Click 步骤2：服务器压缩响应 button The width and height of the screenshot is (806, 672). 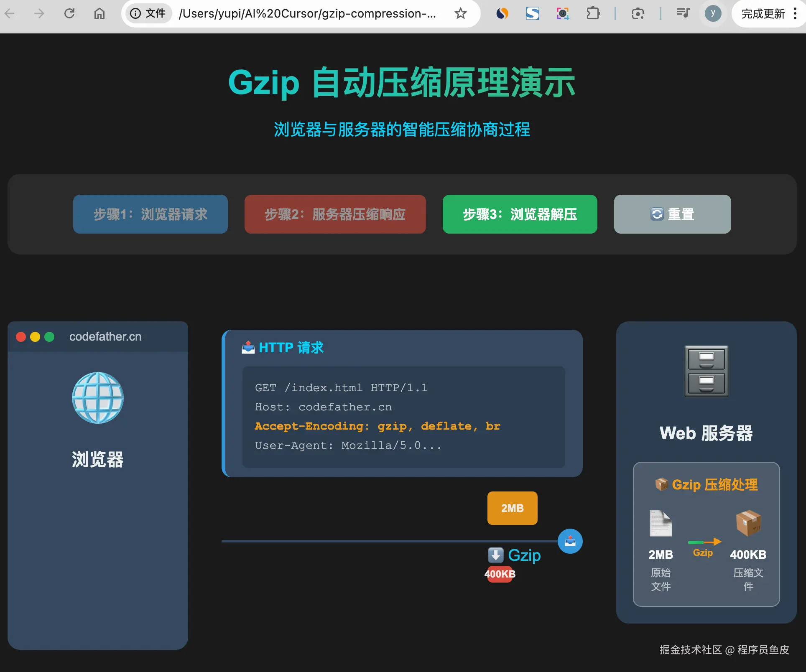(x=335, y=214)
